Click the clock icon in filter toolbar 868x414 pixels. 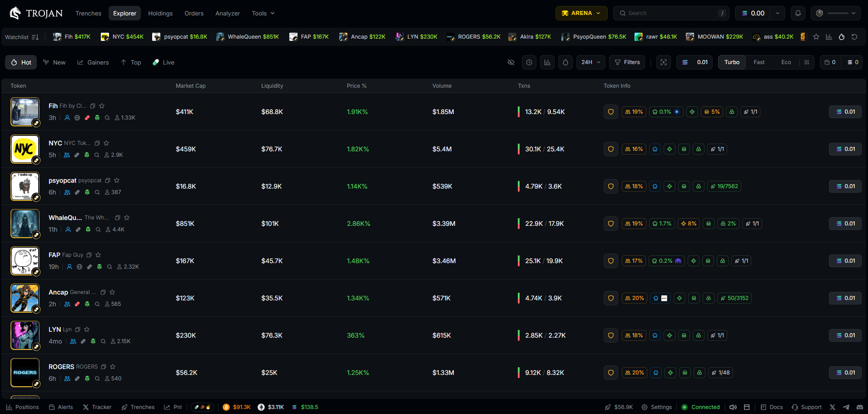[529, 62]
